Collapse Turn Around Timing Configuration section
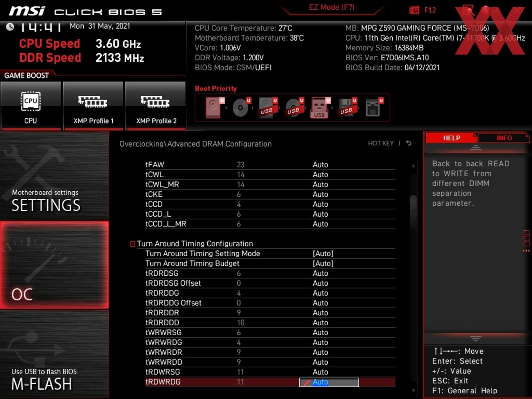Screen dimensions: 532x399 coord(133,244)
